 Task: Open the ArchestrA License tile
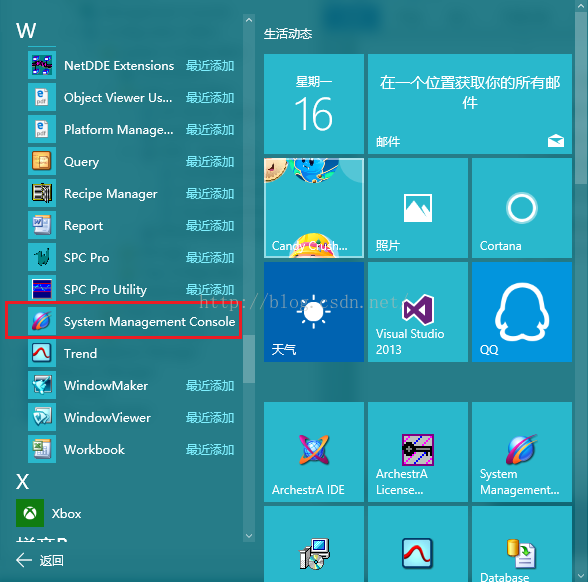click(418, 452)
